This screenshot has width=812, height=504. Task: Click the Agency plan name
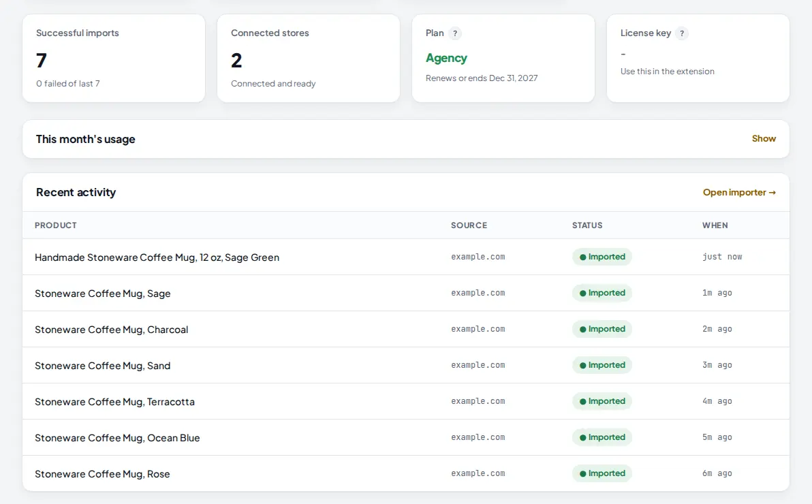tap(446, 58)
